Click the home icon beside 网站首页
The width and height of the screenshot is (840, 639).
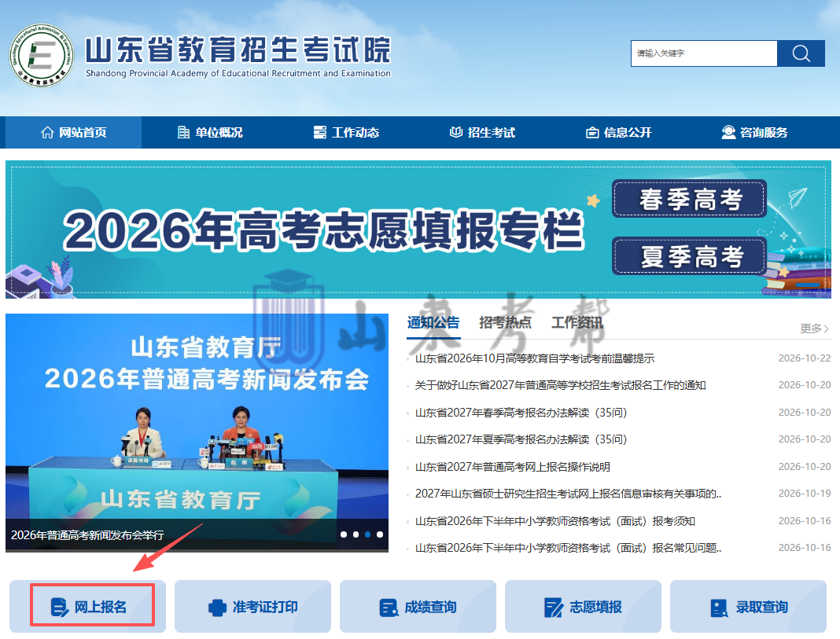[47, 132]
